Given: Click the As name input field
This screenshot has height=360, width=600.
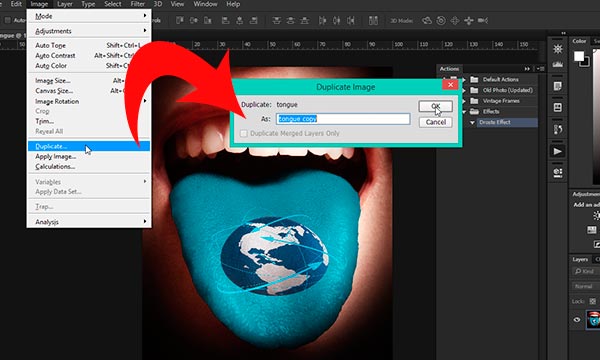Looking at the screenshot, I should point(343,119).
